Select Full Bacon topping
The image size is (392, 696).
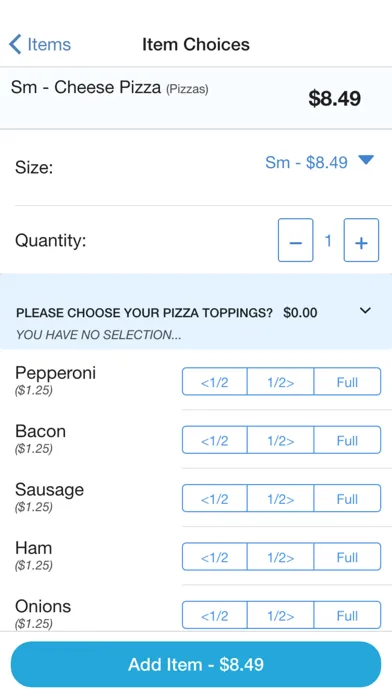tap(347, 440)
